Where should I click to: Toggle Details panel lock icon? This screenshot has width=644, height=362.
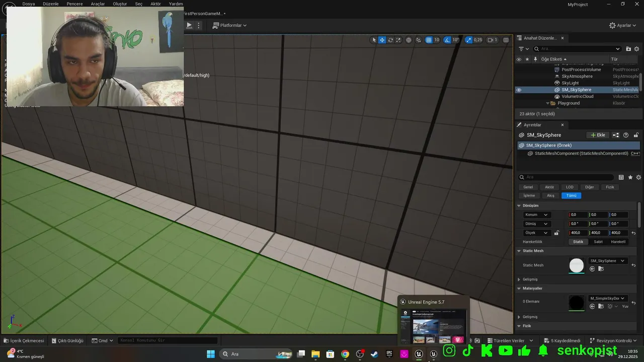[x=636, y=135]
